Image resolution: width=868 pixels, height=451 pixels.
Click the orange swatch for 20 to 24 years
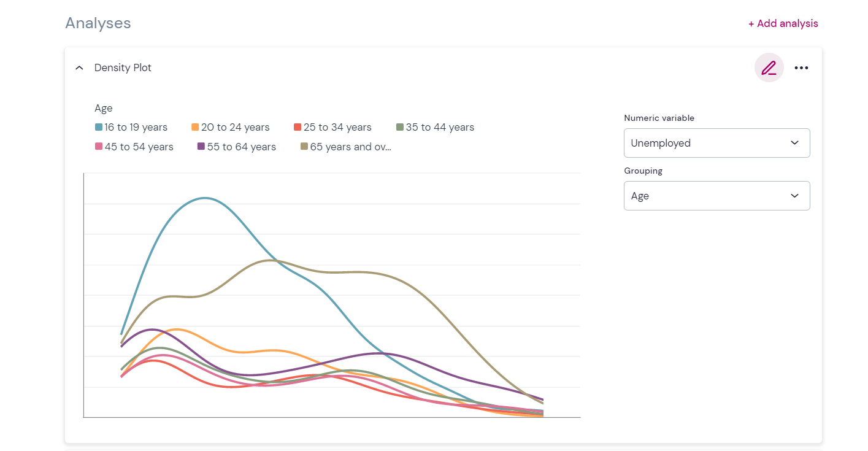pos(196,127)
